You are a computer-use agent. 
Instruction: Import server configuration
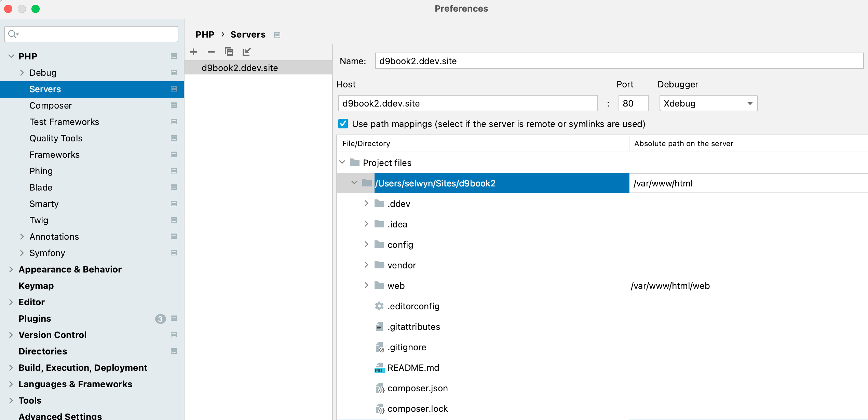pyautogui.click(x=247, y=52)
